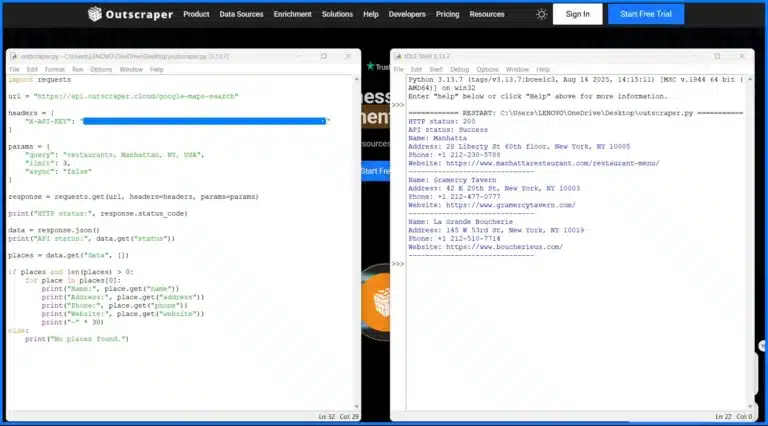This screenshot has height=426, width=768.
Task: Click 'HTTP status: 200' in Shell output
Action: tap(442, 121)
